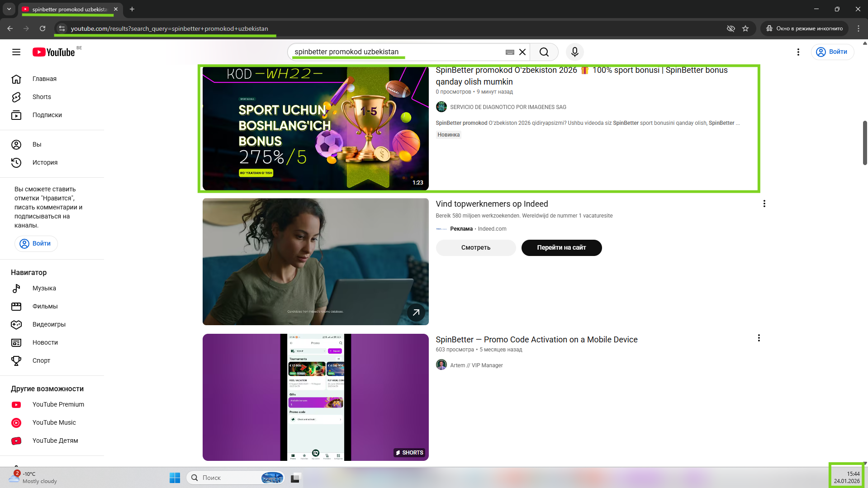
Task: Focus the YouTube search input field
Action: [398, 52]
